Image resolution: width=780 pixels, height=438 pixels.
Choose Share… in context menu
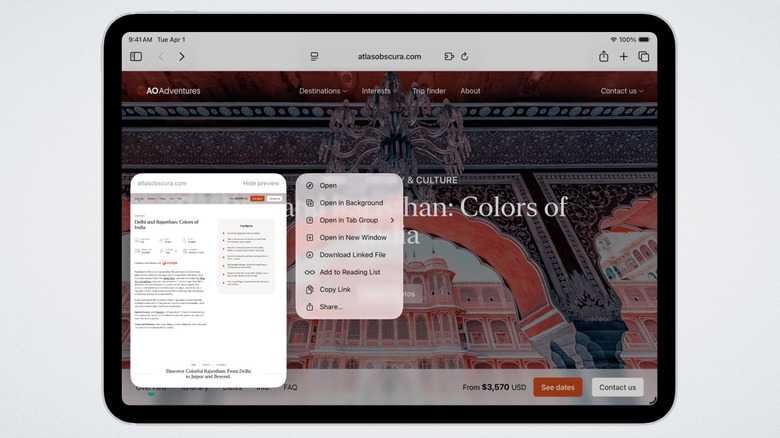[349, 307]
